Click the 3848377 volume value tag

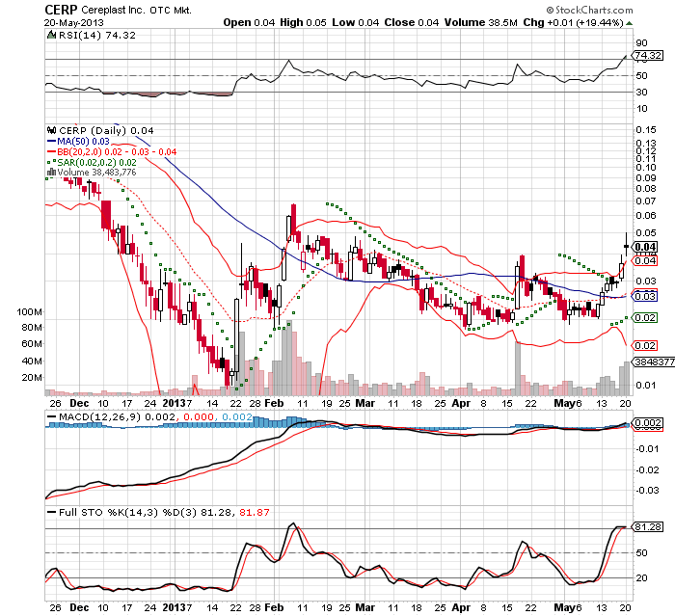coord(654,362)
